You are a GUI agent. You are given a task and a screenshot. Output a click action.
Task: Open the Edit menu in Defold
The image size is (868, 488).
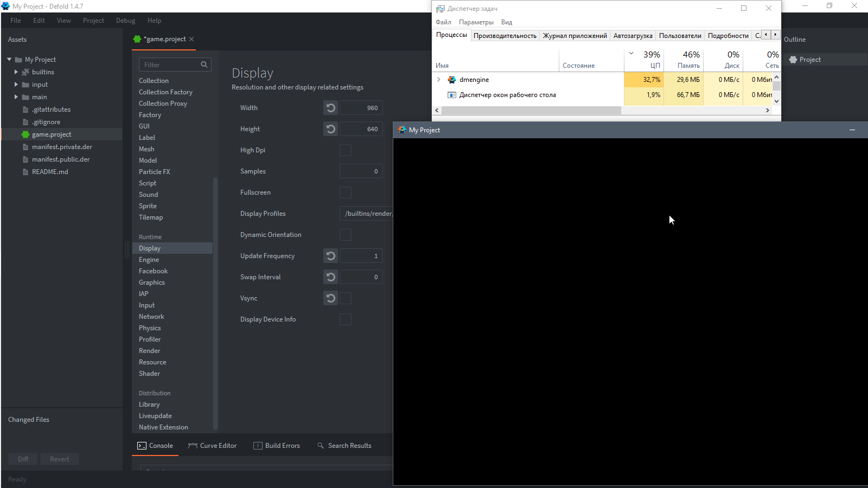[x=39, y=21]
